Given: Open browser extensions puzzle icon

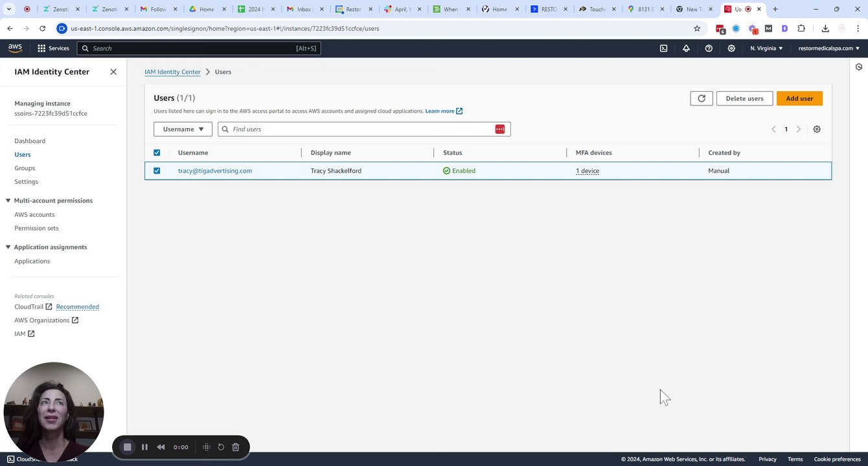Looking at the screenshot, I should pos(801,28).
